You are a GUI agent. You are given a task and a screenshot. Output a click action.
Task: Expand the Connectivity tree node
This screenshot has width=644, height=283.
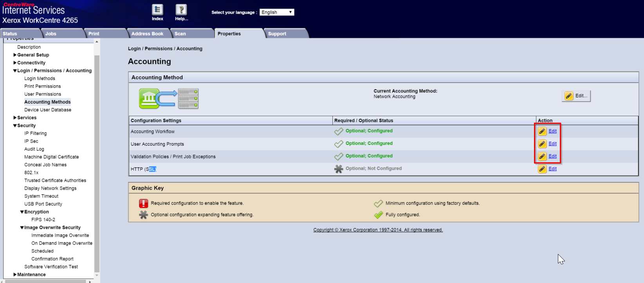[x=15, y=63]
